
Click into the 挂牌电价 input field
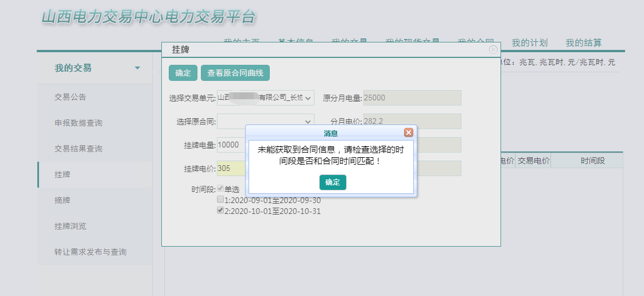(231, 169)
